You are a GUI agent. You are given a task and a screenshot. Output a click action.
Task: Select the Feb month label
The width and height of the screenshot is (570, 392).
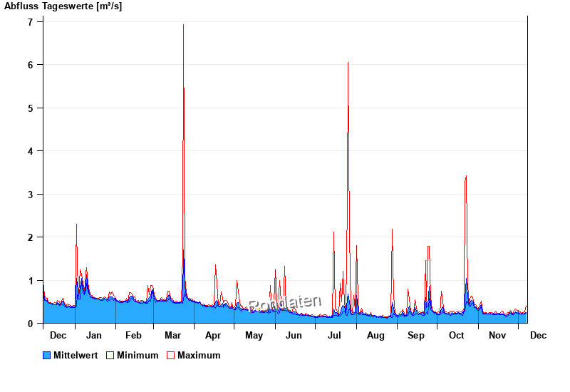(133, 335)
